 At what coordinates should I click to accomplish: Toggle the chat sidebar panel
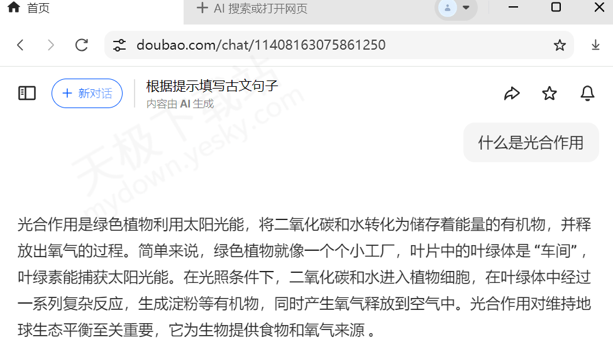coord(27,93)
